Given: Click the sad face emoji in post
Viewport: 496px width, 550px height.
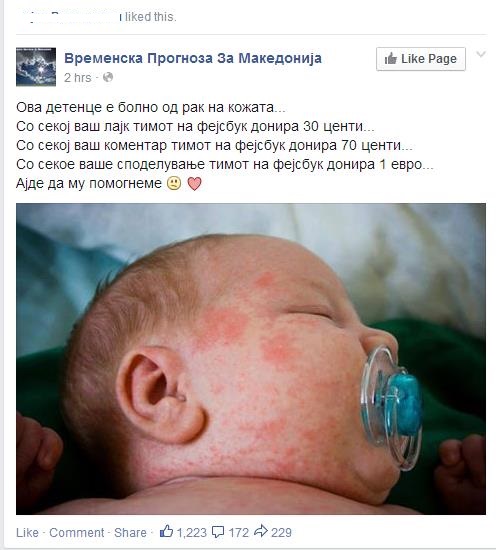Looking at the screenshot, I should [x=174, y=183].
